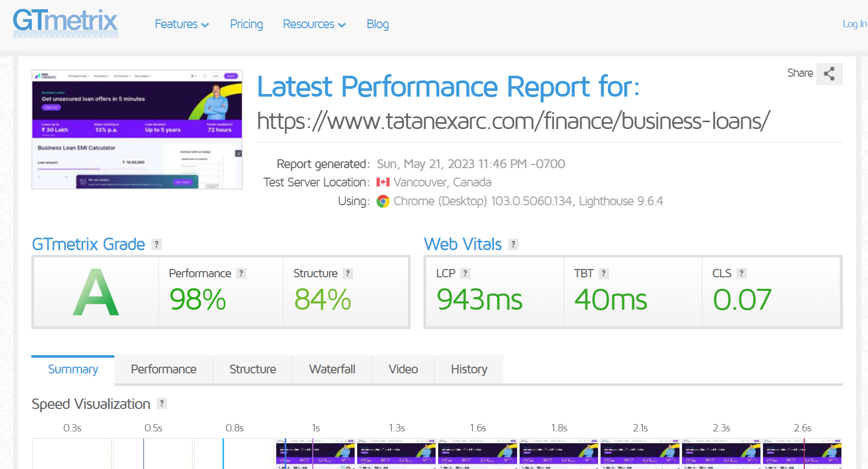The height and width of the screenshot is (469, 868).
Task: Click help icon next to Web Vitals
Action: pos(513,244)
